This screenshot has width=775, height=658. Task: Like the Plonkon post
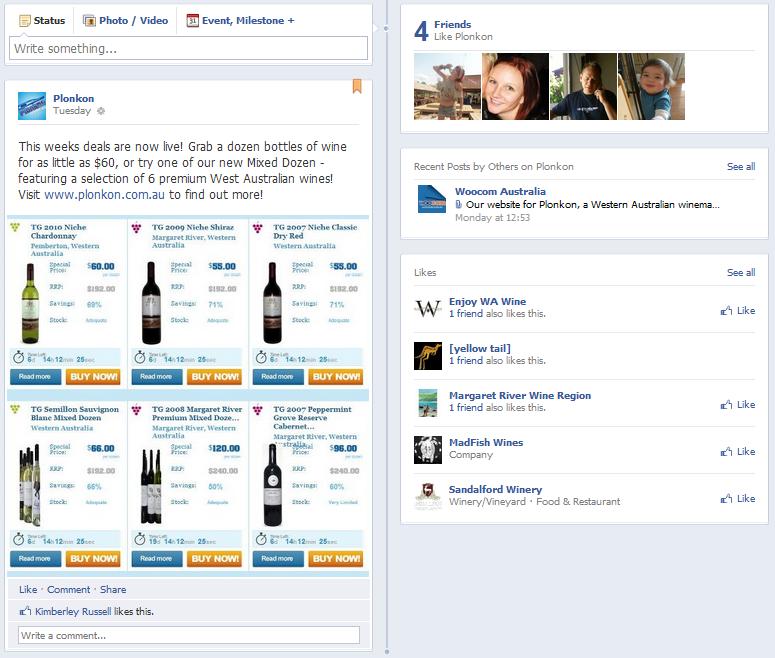coord(28,590)
